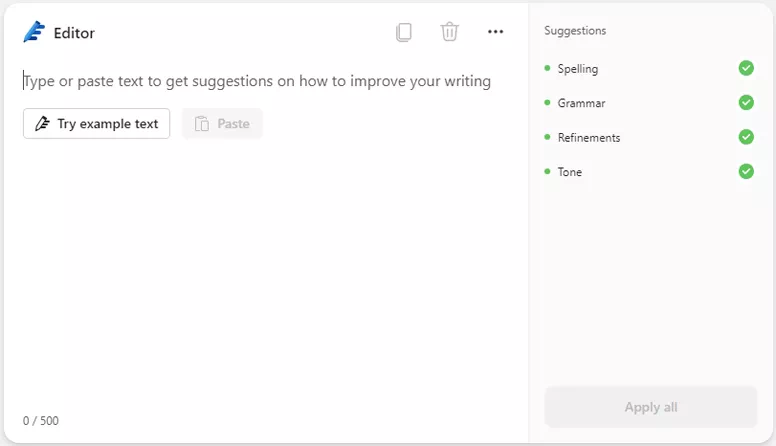Click the green checkmark next to Spelling
776x446 pixels.
click(746, 68)
